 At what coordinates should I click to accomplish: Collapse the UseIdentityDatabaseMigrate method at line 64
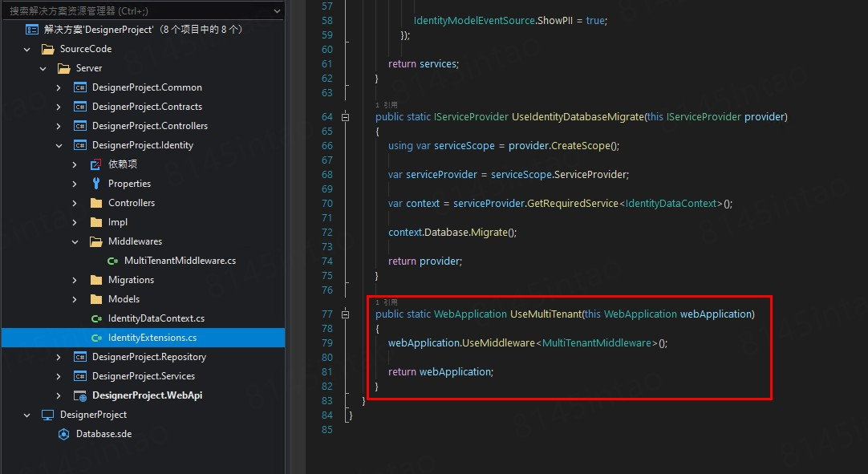pyautogui.click(x=346, y=117)
